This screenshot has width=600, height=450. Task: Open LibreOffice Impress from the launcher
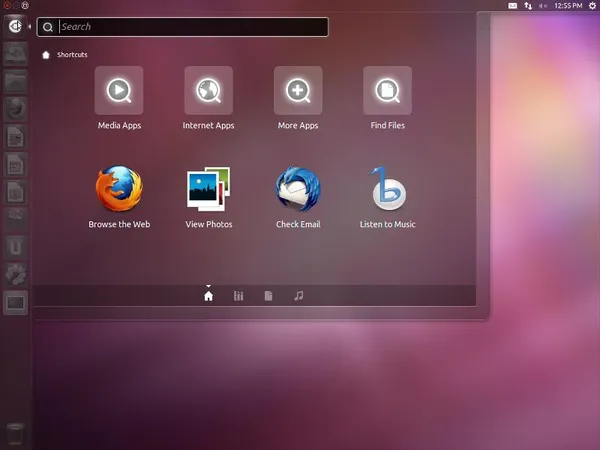pos(15,192)
